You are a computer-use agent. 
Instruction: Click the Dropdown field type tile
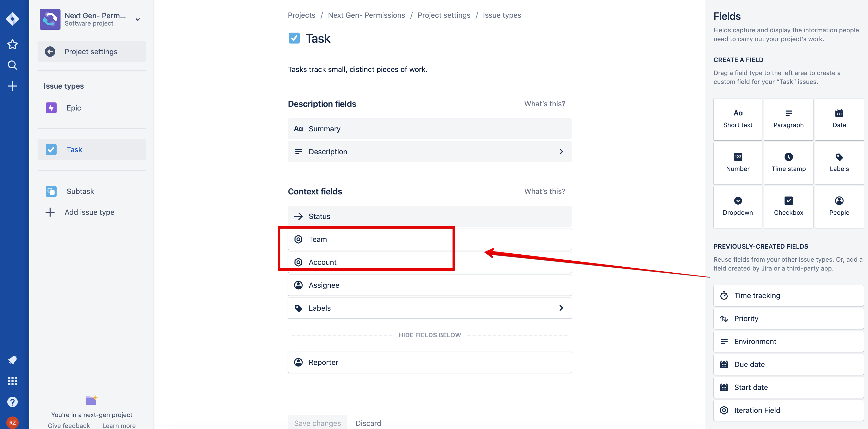click(738, 206)
